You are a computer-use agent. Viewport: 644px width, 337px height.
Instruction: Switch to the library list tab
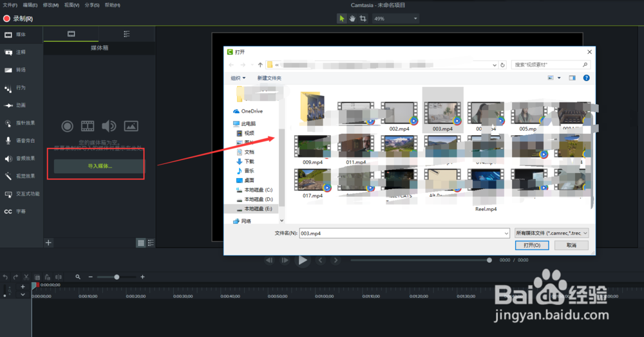click(x=126, y=34)
